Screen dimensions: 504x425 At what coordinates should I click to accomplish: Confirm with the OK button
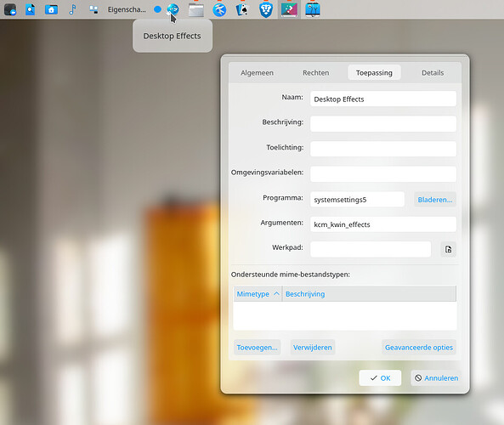tap(380, 377)
